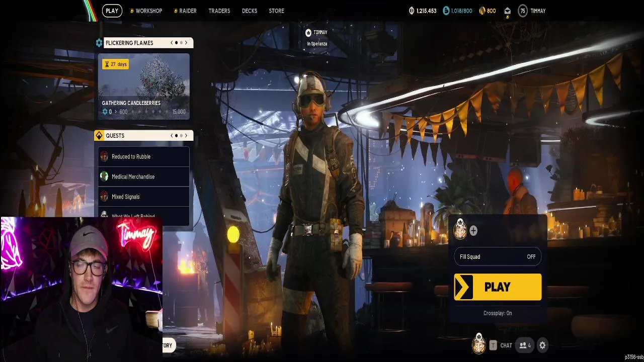Screen dimensions: 644x362
Task: Click the blue Cred token icon
Action: tap(447, 11)
